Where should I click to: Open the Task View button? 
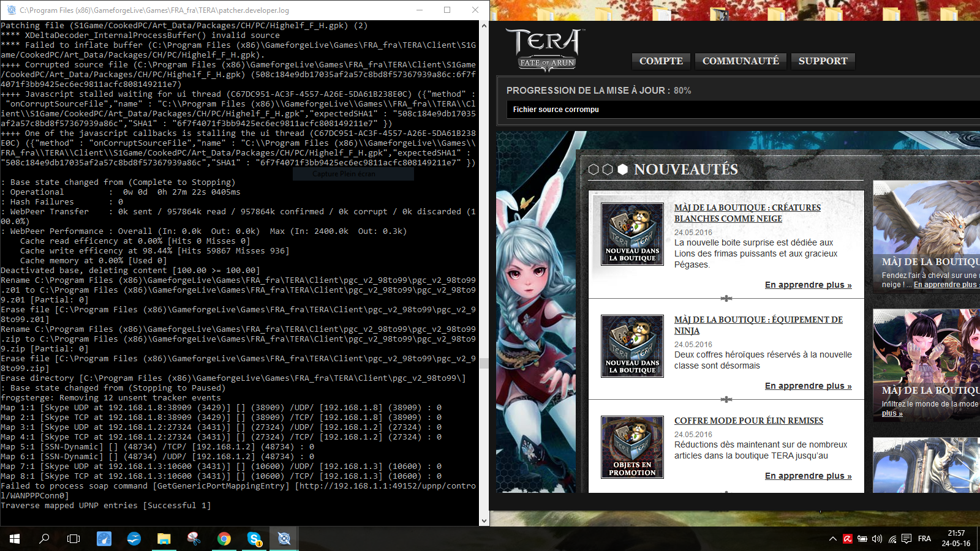(x=73, y=539)
